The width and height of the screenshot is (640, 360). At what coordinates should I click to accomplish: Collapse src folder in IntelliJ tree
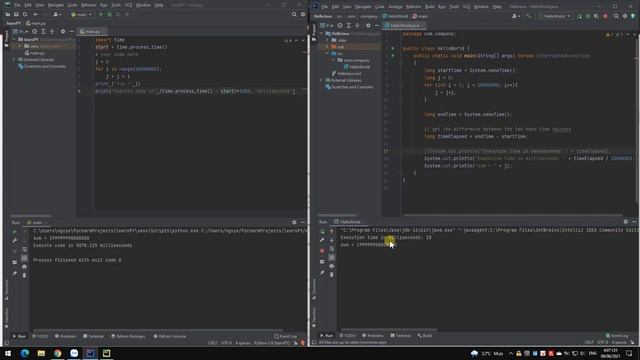coord(327,53)
